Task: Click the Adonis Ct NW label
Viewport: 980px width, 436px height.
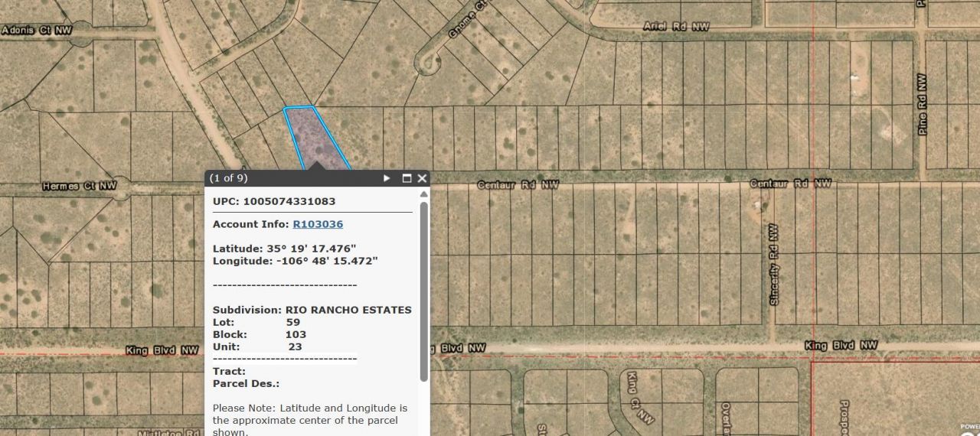Action: [38, 31]
